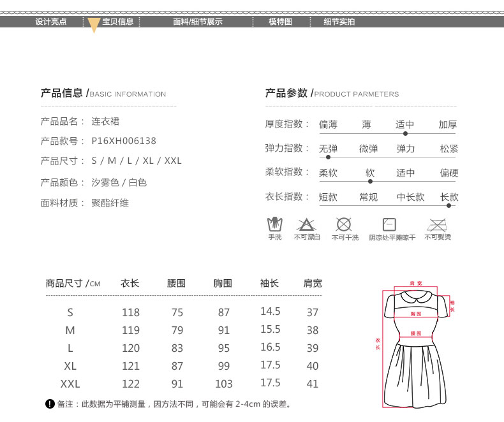Click the 肩宽 label on the dress diagram
Screen dimensions: 504x422
point(416,283)
